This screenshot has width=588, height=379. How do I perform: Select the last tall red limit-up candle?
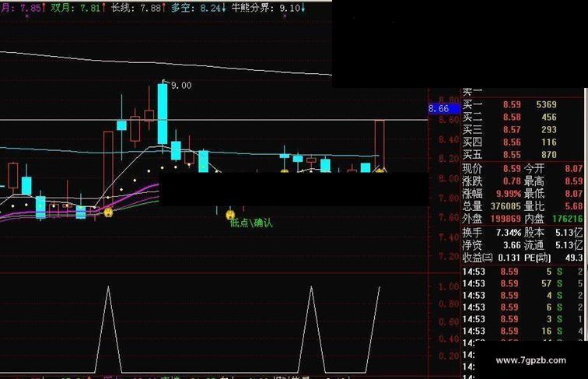tap(379, 146)
